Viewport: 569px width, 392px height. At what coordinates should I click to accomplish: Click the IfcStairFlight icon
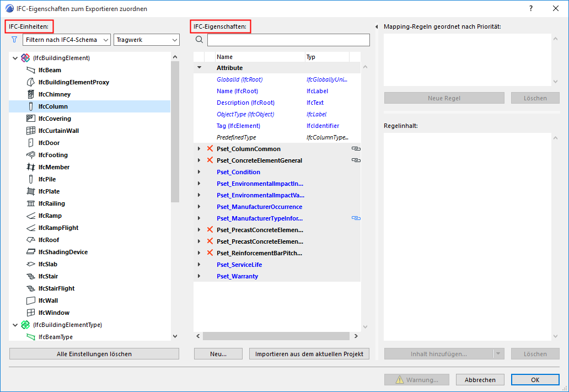pyautogui.click(x=31, y=288)
